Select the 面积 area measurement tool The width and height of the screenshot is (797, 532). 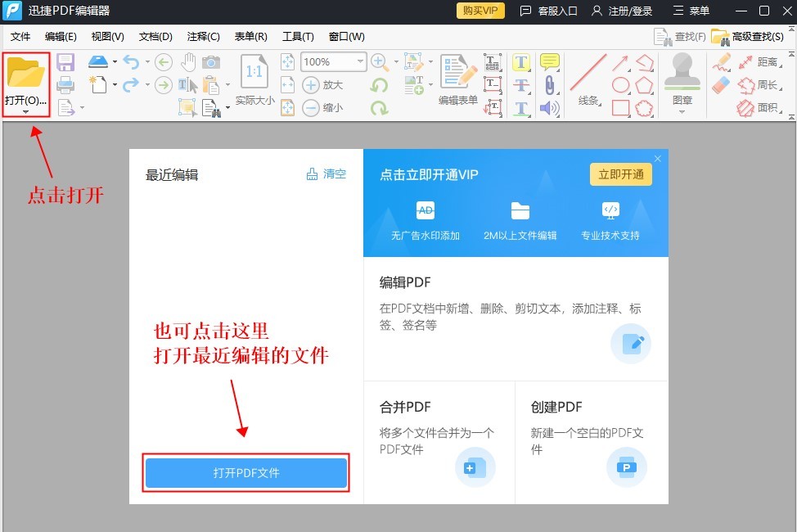pyautogui.click(x=760, y=108)
